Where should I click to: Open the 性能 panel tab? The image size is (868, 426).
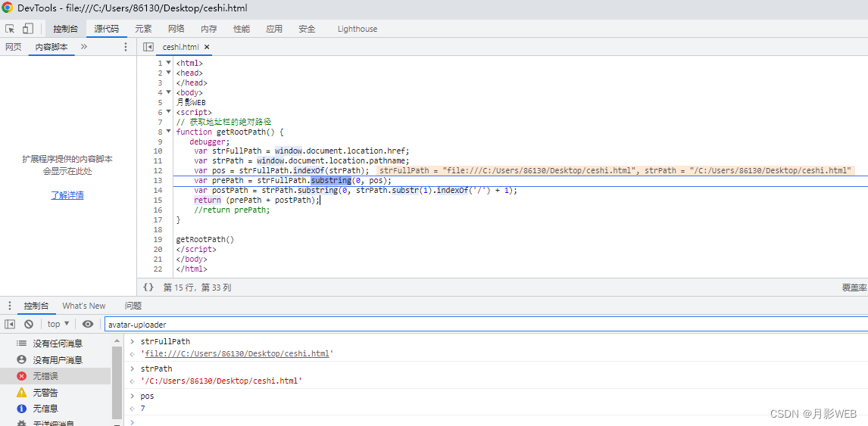[x=242, y=29]
